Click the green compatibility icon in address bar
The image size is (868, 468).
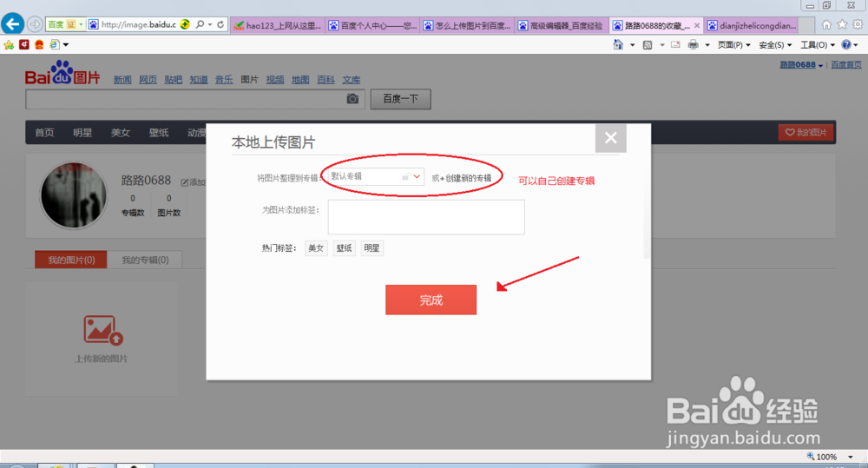point(186,24)
